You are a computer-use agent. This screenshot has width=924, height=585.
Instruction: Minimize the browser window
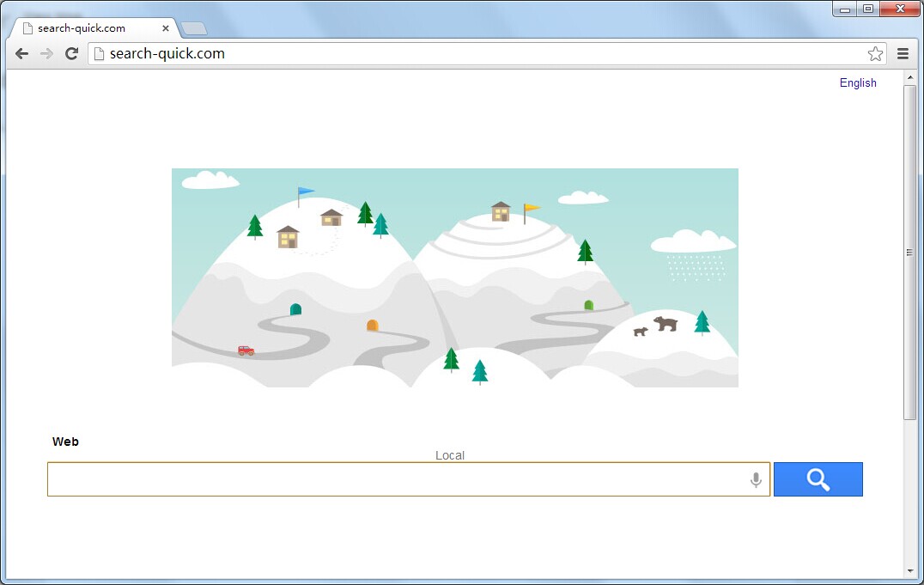pyautogui.click(x=844, y=9)
